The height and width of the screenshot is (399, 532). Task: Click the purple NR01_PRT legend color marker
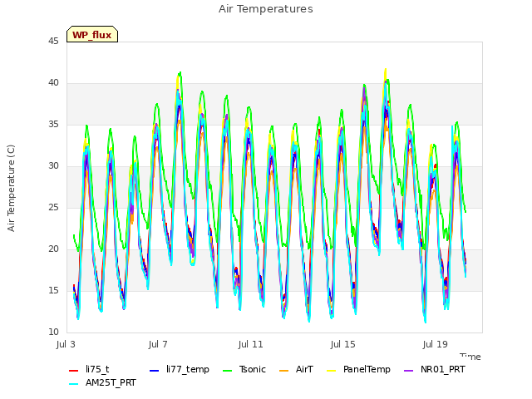[x=409, y=371]
